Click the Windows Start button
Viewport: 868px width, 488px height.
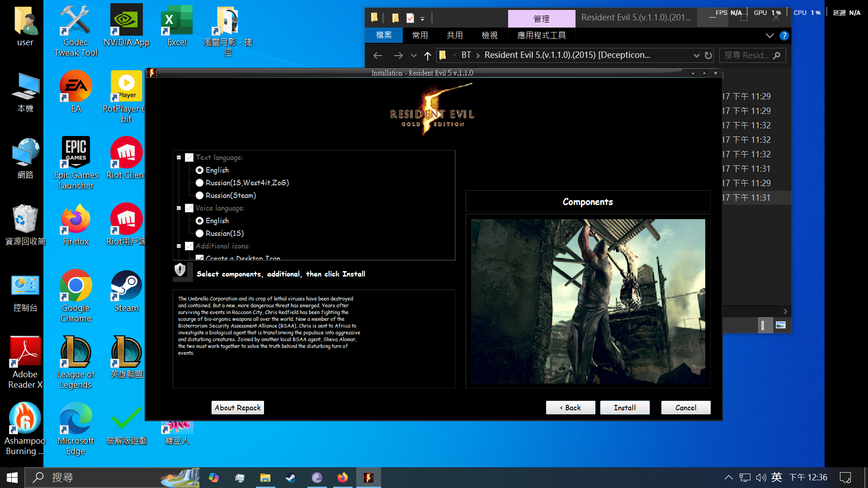tap(12, 478)
